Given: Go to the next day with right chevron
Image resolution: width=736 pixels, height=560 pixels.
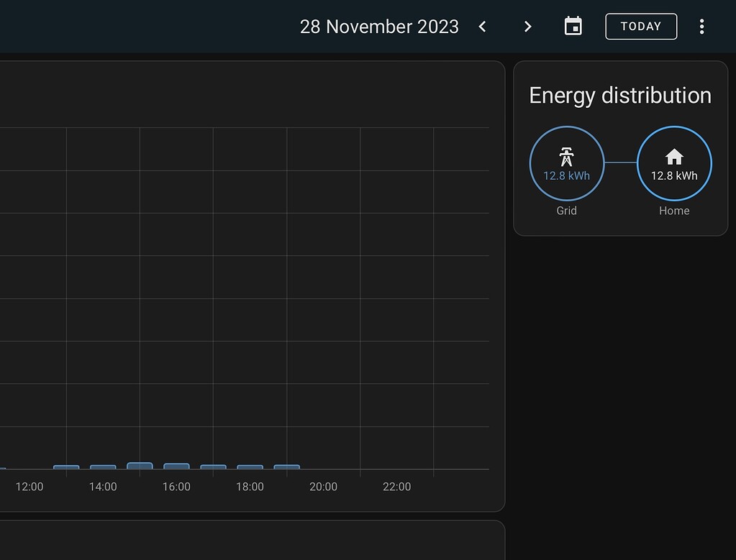Looking at the screenshot, I should [x=527, y=26].
